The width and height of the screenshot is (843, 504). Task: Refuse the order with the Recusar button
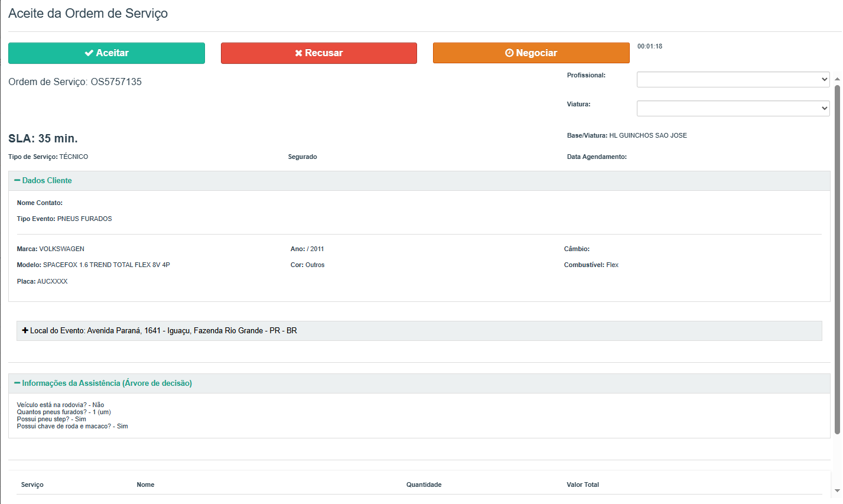(x=318, y=53)
